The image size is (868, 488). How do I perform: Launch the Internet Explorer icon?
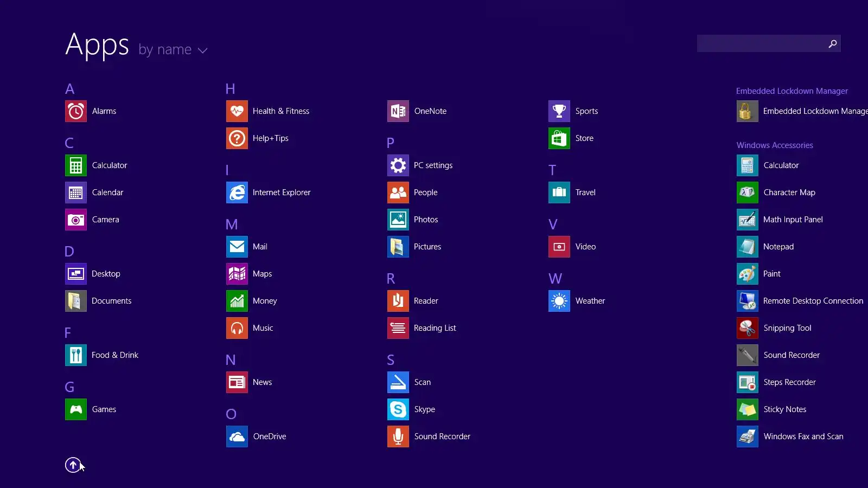tap(237, 192)
